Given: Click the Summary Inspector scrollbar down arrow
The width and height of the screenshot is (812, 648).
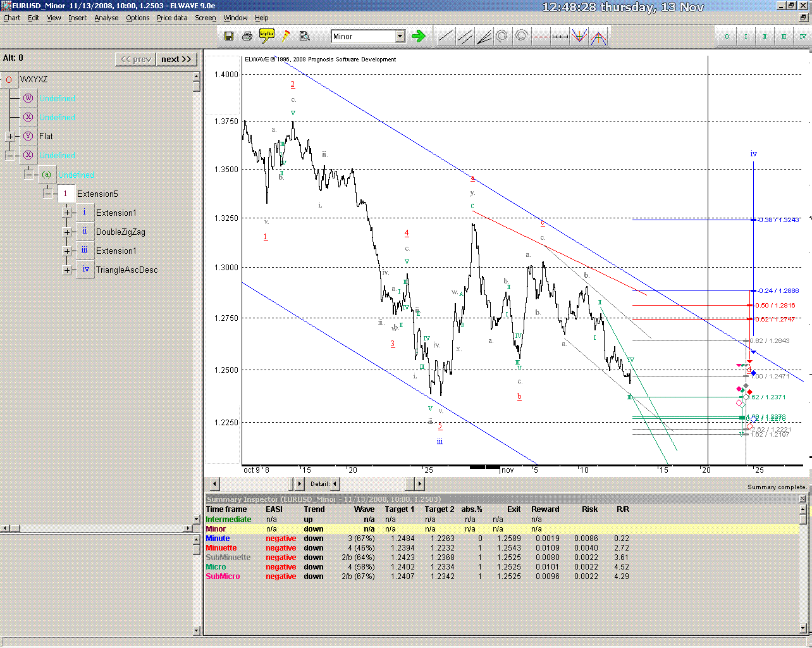Looking at the screenshot, I should (x=803, y=629).
